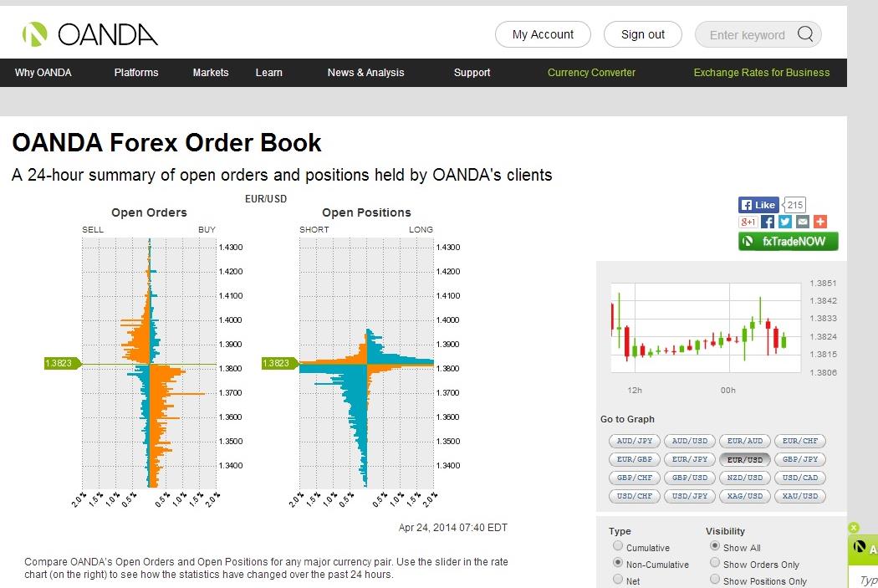Image resolution: width=878 pixels, height=588 pixels.
Task: Select the Net type option
Action: 618,579
